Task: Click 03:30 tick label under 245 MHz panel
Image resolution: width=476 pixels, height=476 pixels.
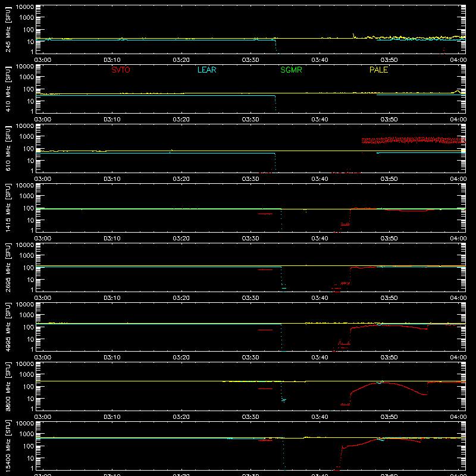Action: 250,60
